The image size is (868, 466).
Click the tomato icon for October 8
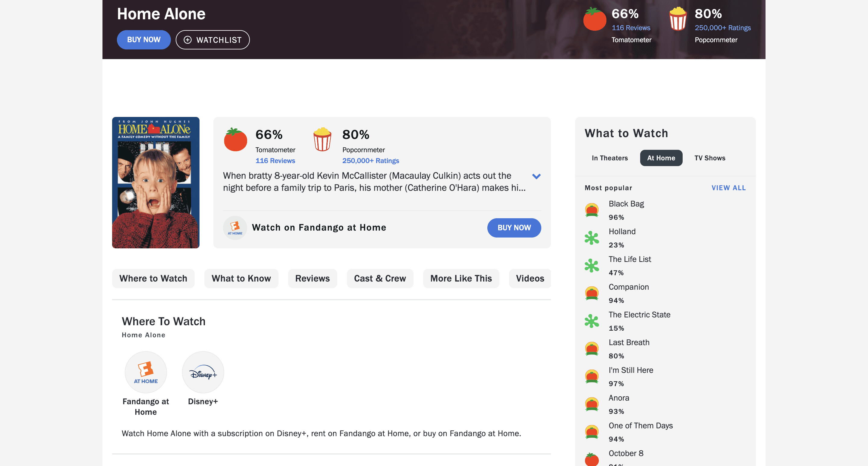click(x=592, y=459)
